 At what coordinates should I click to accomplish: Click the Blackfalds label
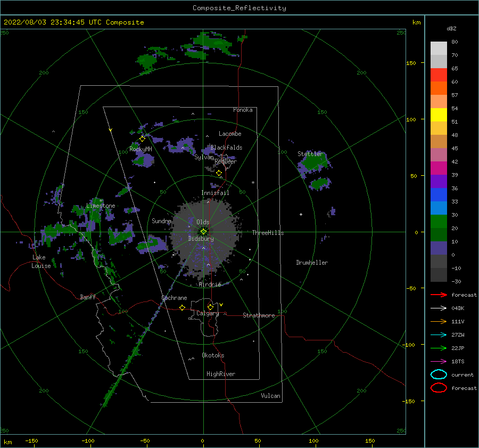pyautogui.click(x=226, y=148)
